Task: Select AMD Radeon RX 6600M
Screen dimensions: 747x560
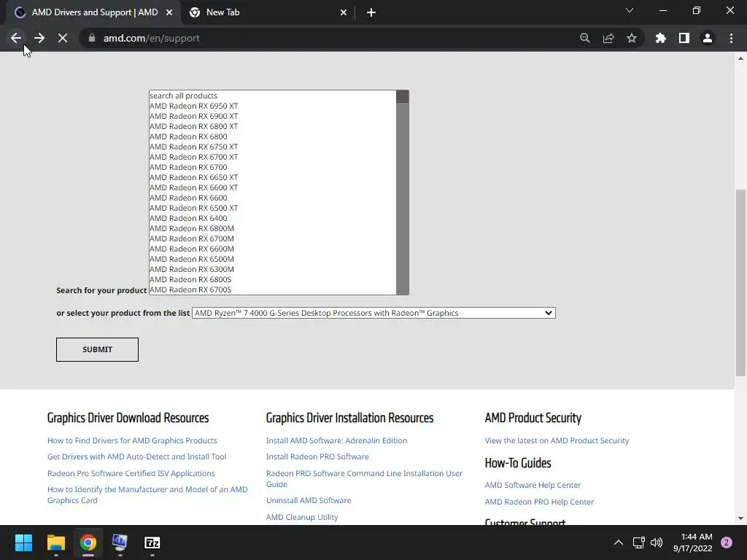Action: (273, 249)
